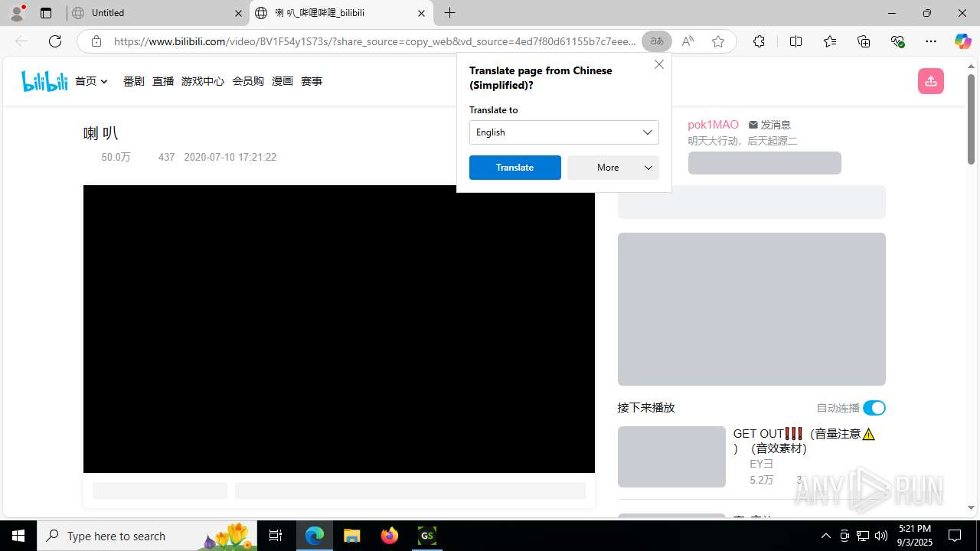
Task: Open Windows Start menu
Action: (x=18, y=536)
